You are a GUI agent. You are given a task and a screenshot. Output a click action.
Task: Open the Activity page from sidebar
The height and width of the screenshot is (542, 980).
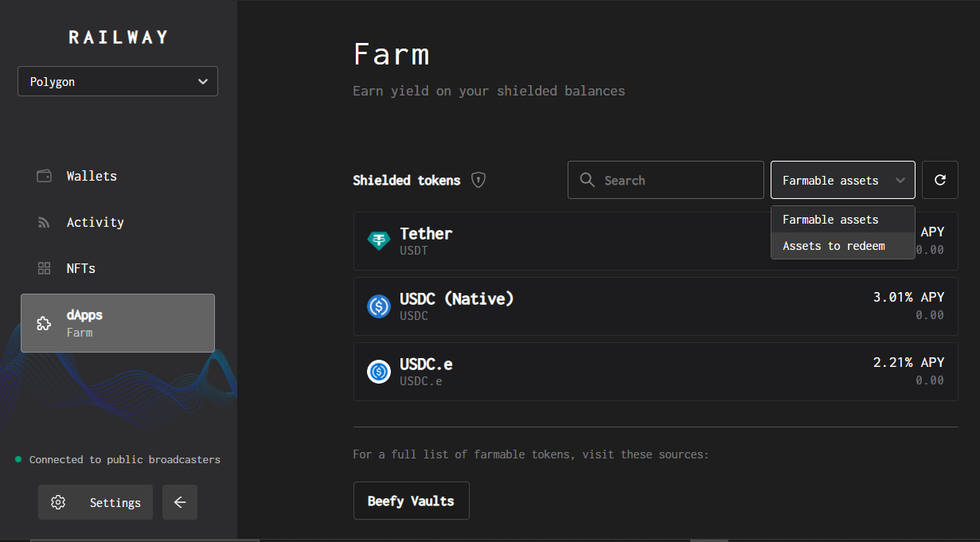(96, 223)
